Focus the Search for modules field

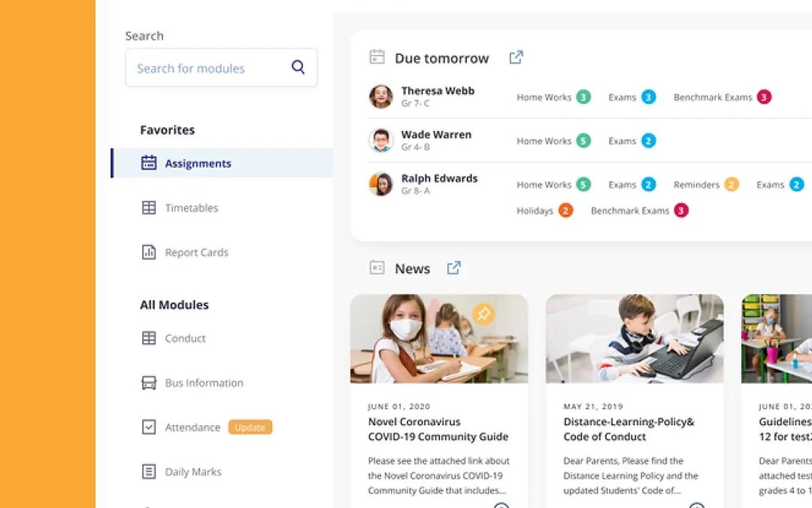click(x=221, y=68)
